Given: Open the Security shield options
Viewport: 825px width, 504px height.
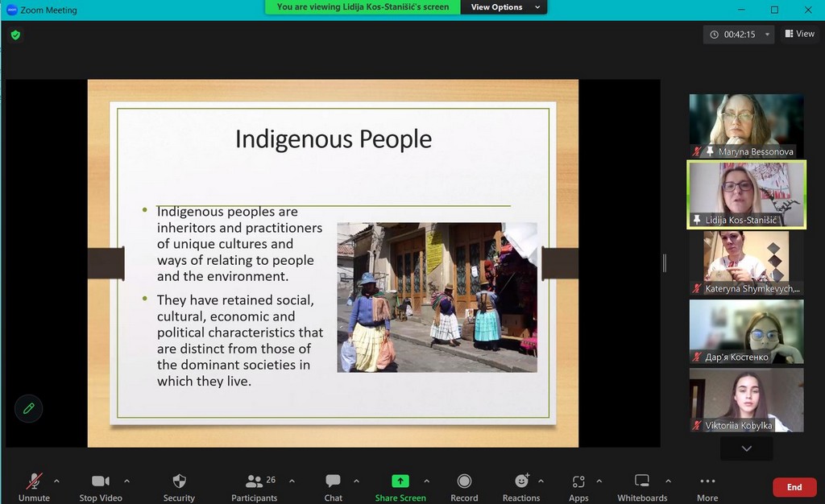Looking at the screenshot, I should (179, 481).
